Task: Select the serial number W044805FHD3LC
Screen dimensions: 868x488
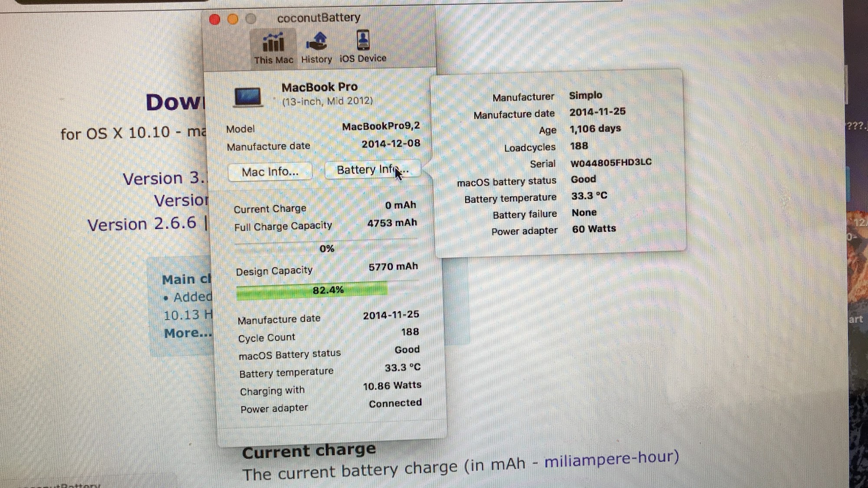Action: coord(611,163)
